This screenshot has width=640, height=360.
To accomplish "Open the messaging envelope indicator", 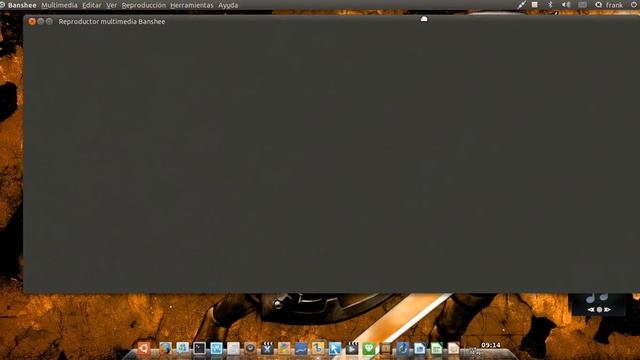I will click(582, 5).
